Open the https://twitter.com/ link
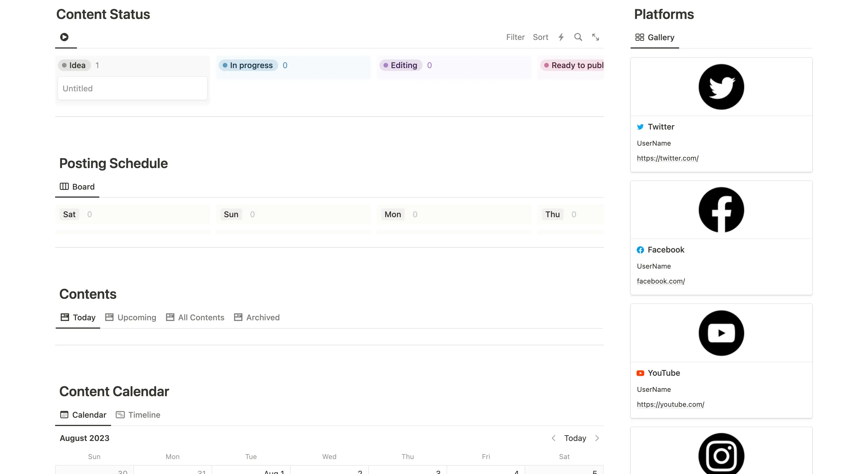The height and width of the screenshot is (474, 868). (668, 158)
